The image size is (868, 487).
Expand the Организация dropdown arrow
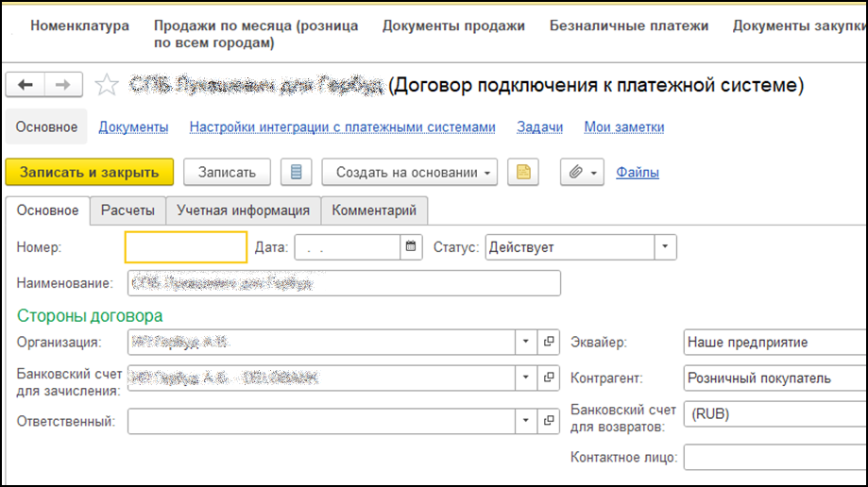coord(526,342)
